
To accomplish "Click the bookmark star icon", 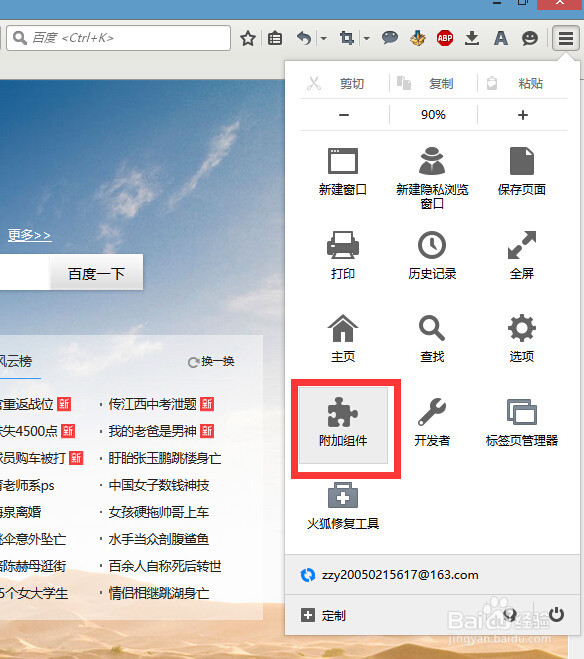I will tap(248, 38).
